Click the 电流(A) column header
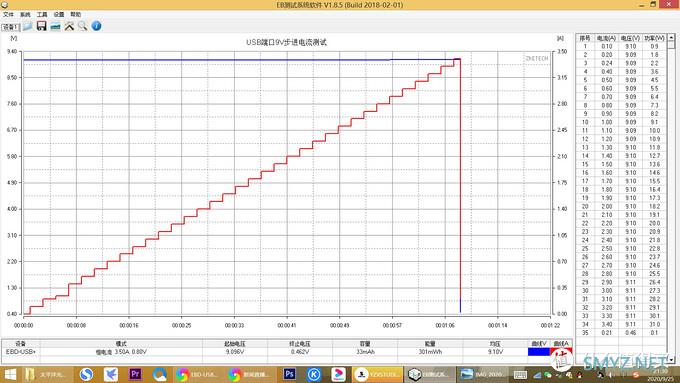 coord(606,38)
